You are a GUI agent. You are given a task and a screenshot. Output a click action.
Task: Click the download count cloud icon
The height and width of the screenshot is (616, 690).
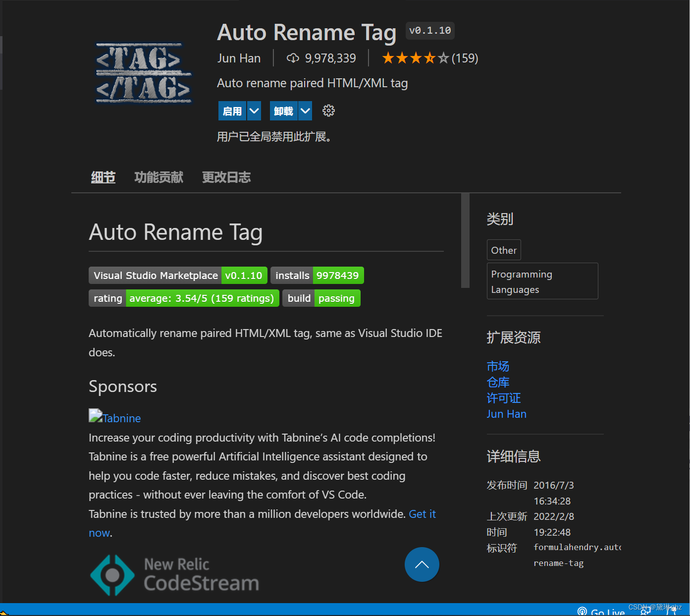[x=293, y=58]
